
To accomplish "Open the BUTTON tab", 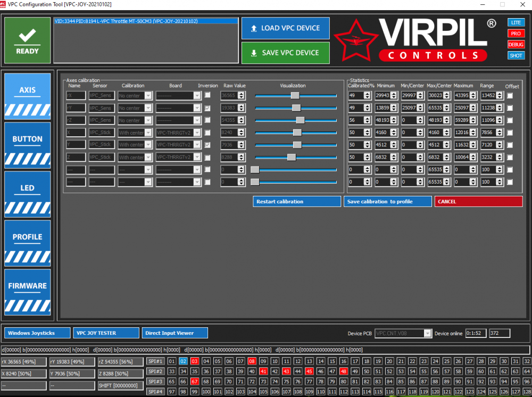I will [x=28, y=145].
